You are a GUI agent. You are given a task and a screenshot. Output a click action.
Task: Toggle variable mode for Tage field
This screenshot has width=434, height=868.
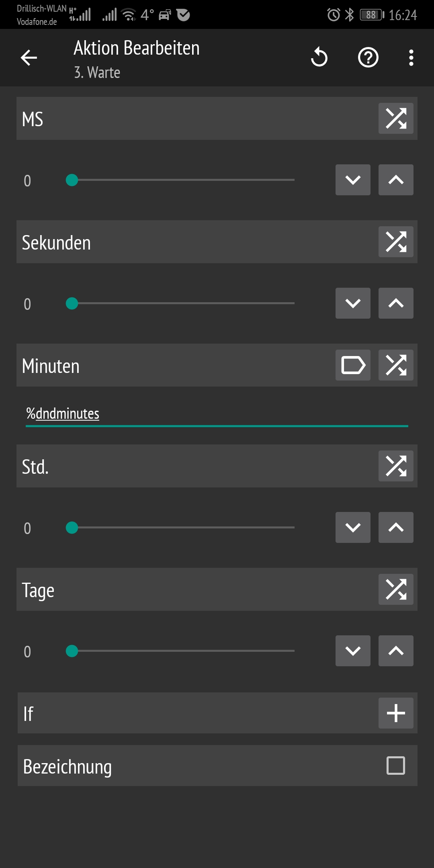396,590
